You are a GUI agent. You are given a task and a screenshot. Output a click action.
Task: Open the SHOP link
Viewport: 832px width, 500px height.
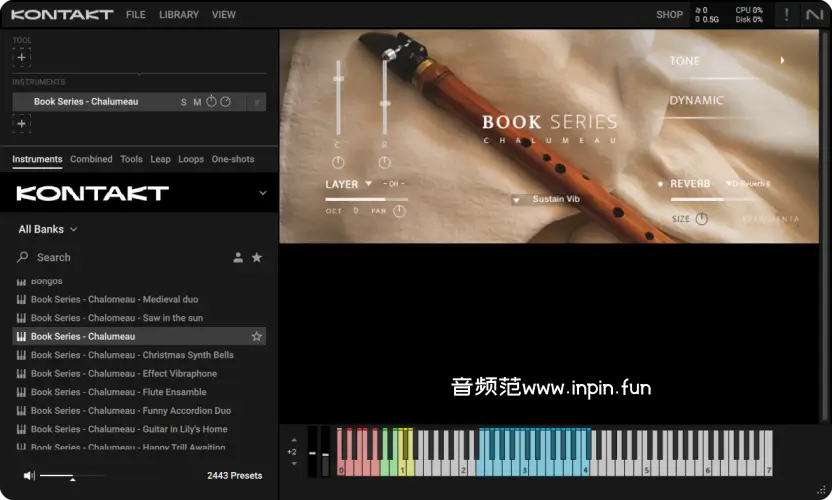pos(669,15)
